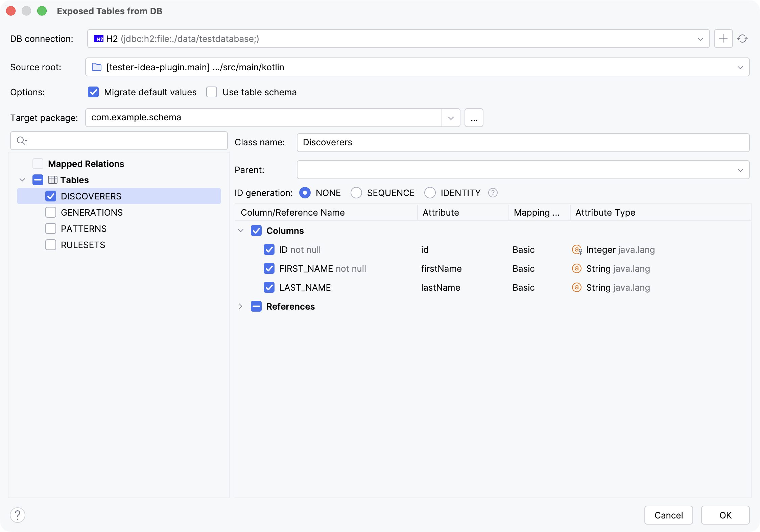Open Target package history dropdown arrow
The width and height of the screenshot is (760, 532).
(451, 118)
